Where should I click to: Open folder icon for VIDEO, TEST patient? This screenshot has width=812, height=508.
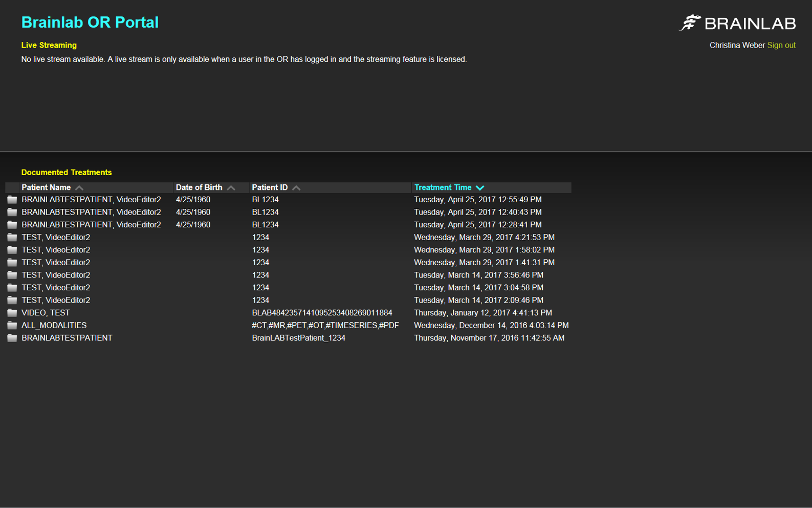tap(12, 313)
